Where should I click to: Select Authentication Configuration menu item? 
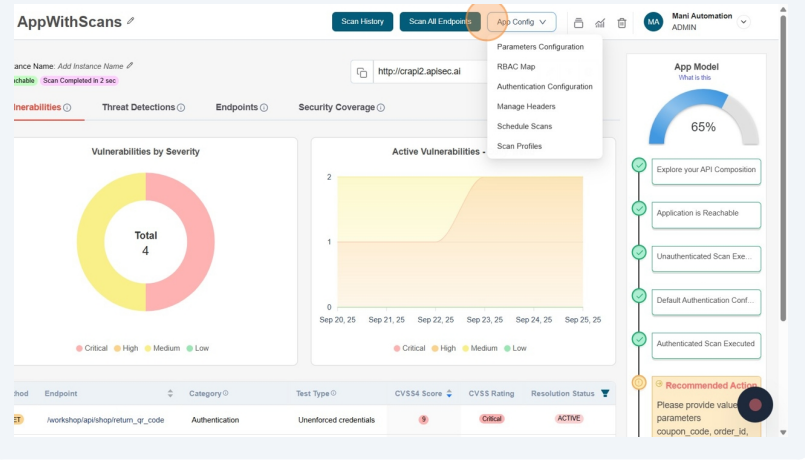pyautogui.click(x=544, y=86)
